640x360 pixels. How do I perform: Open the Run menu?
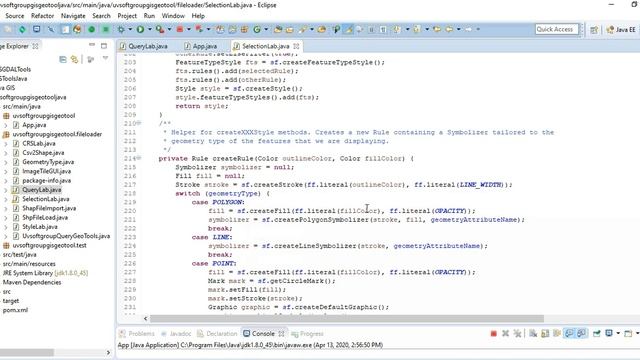tap(149, 16)
